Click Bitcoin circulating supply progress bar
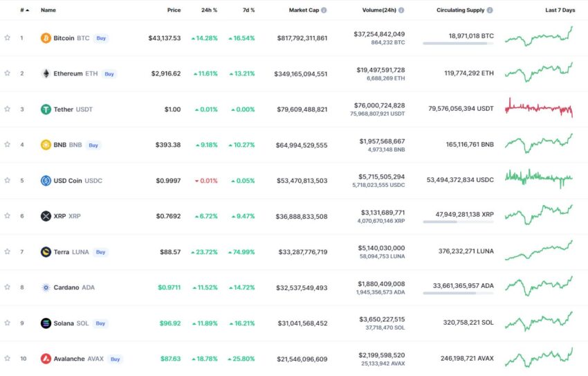588x376 pixels. (x=458, y=44)
